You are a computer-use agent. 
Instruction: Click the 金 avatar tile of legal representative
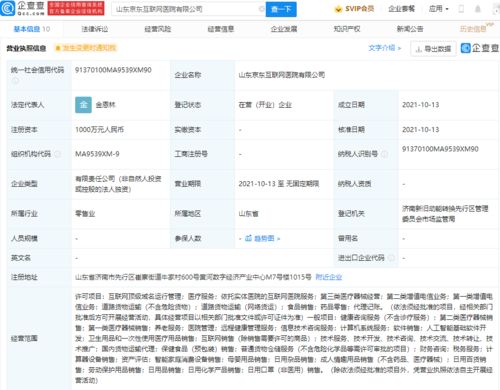[83, 105]
